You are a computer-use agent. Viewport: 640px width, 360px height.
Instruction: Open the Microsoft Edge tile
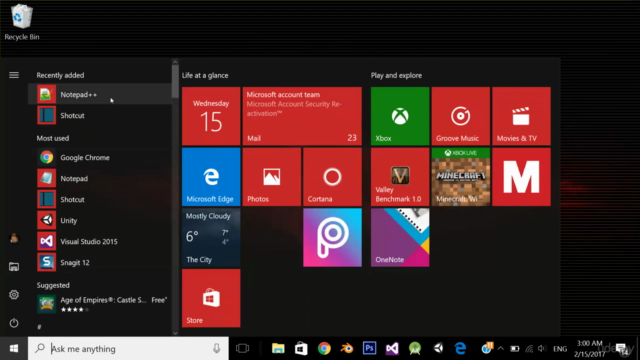tap(211, 177)
